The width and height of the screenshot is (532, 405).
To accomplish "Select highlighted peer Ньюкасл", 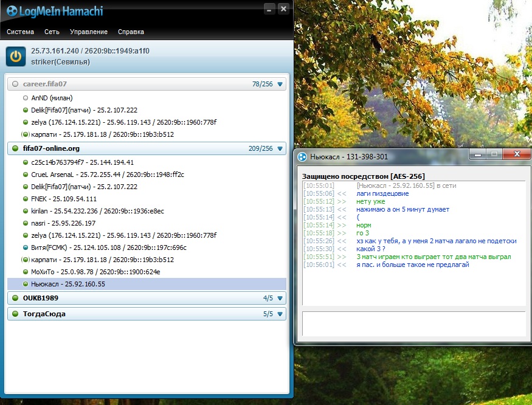I will (147, 284).
